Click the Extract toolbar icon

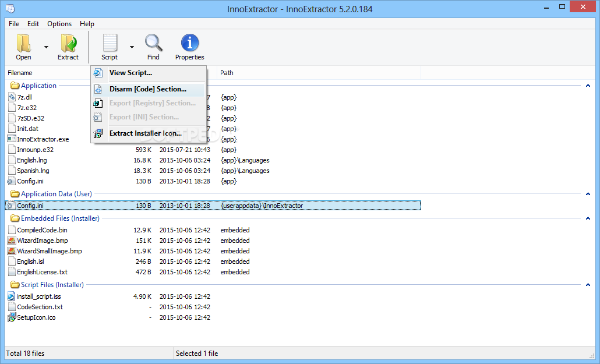pyautogui.click(x=69, y=43)
